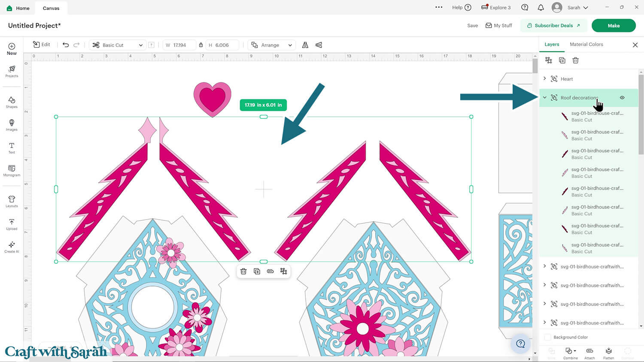Select the Text tool
The width and height of the screenshot is (644, 362).
click(x=12, y=148)
